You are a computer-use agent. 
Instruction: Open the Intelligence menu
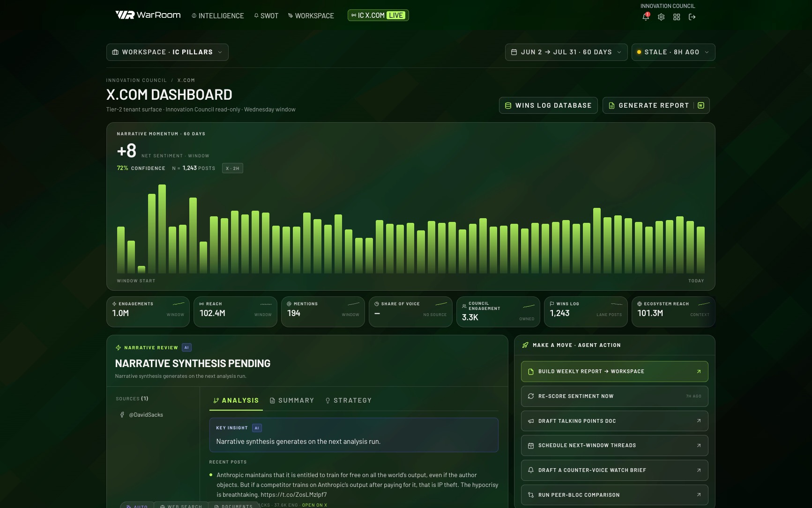click(x=217, y=15)
